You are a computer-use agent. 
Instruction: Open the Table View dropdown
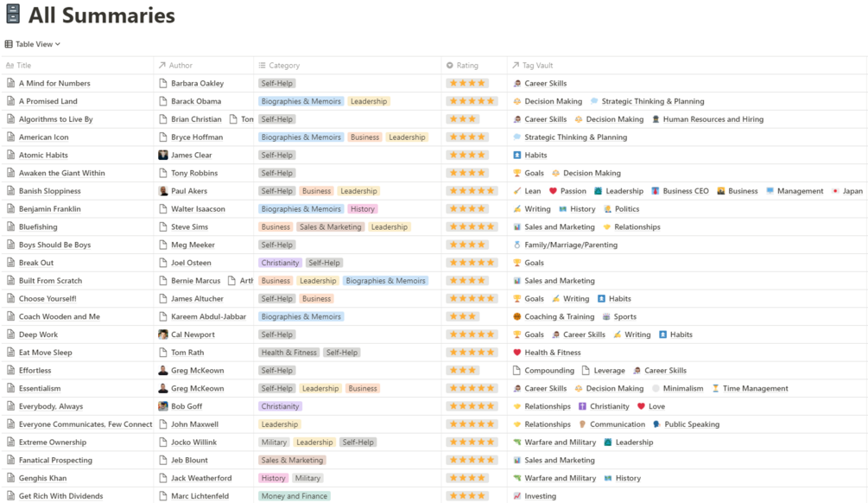pyautogui.click(x=32, y=44)
